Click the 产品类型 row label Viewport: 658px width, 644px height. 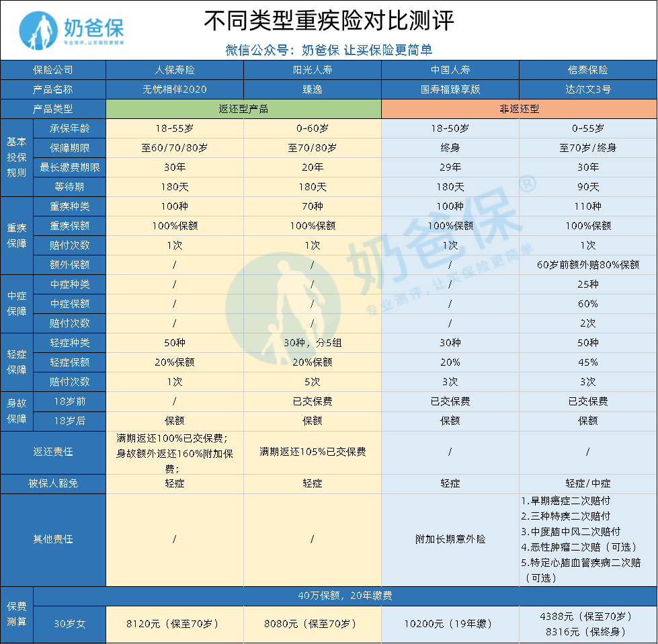point(53,109)
